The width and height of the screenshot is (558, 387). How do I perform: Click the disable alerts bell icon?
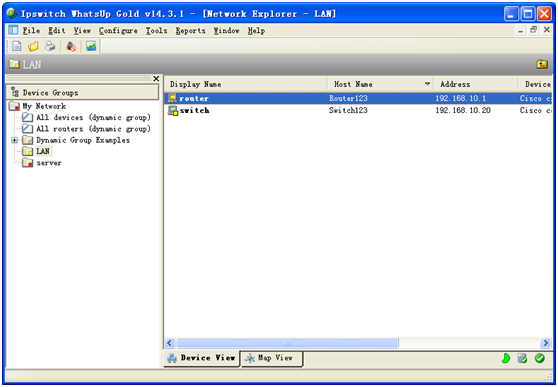(71, 46)
